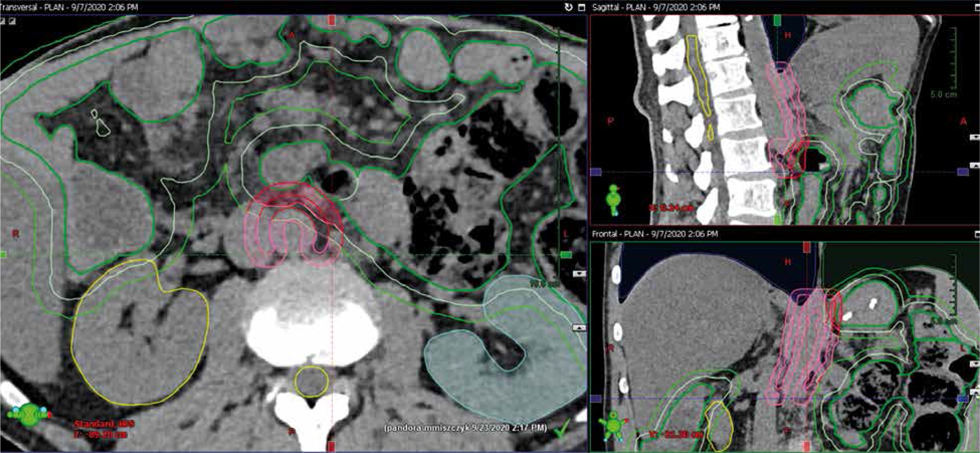This screenshot has width=980, height=453.
Task: Step slice down arrow in Transversal view
Action: 579,274
